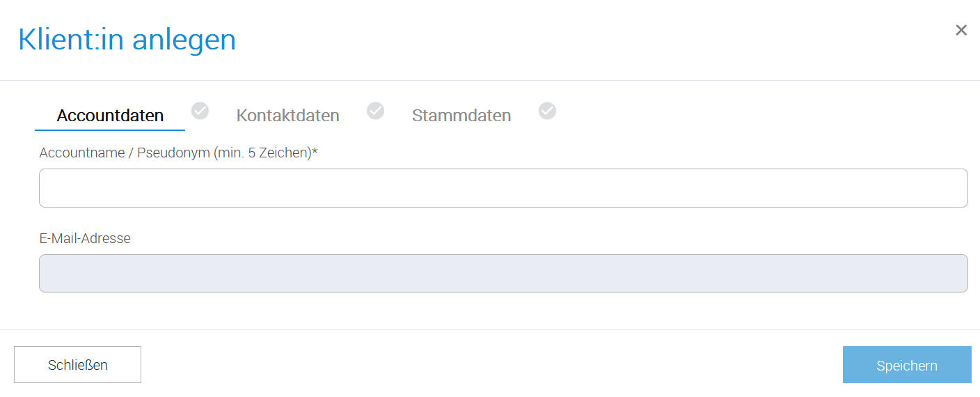Click the word "anlegen" in the title
This screenshot has width=980, height=397.
tap(184, 41)
